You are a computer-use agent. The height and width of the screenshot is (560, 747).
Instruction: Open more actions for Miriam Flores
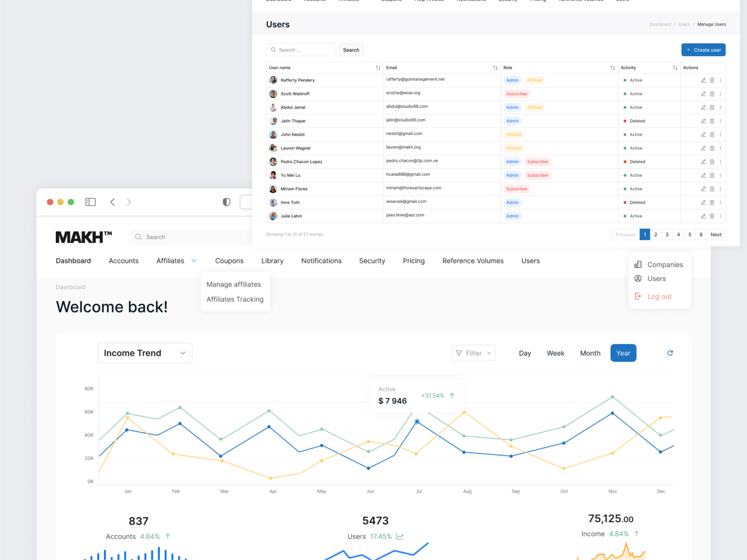[x=720, y=189]
